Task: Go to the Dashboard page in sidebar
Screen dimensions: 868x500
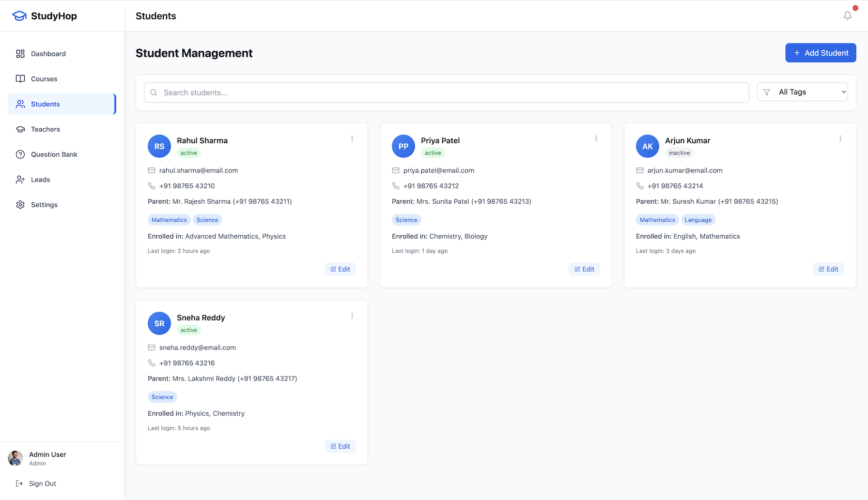Action: pos(48,54)
